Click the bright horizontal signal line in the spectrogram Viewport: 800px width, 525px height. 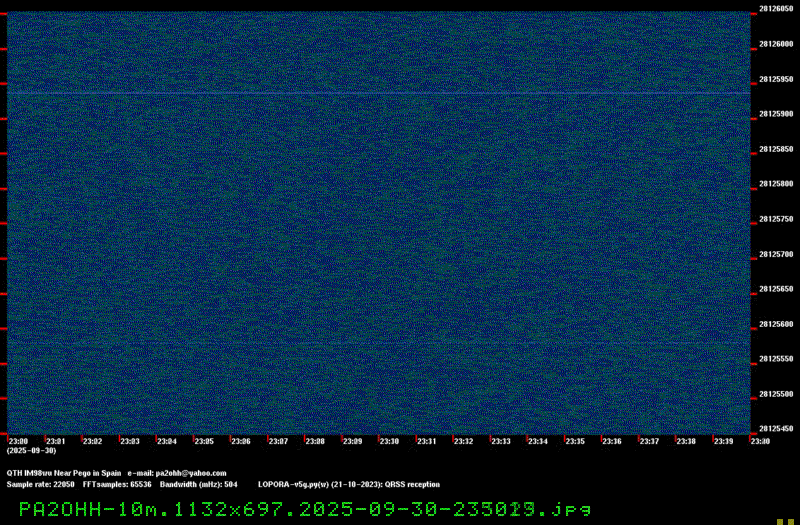380,93
